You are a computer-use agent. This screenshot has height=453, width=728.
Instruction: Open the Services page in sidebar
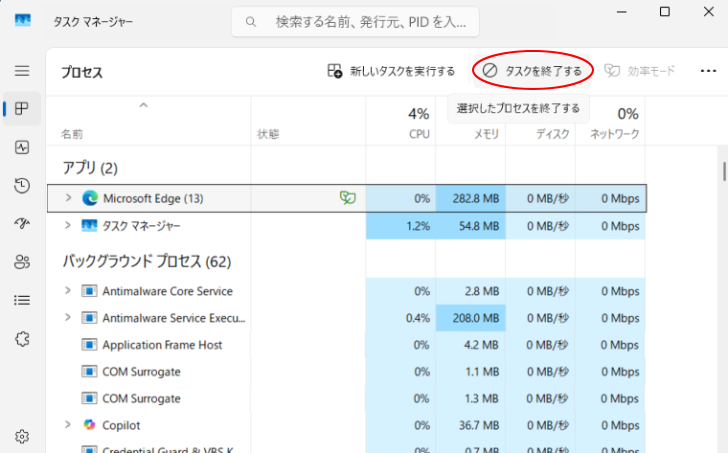pos(22,338)
